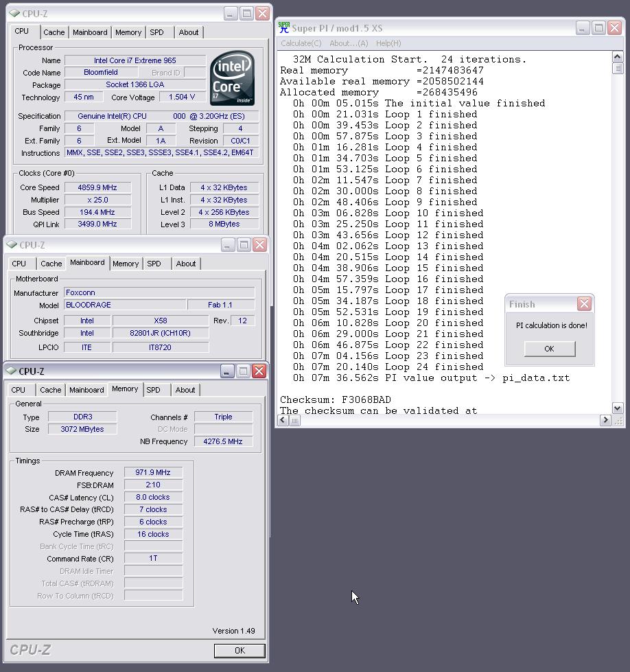
Task: Confirm the PI calculation done dialog with OK
Action: (x=550, y=349)
